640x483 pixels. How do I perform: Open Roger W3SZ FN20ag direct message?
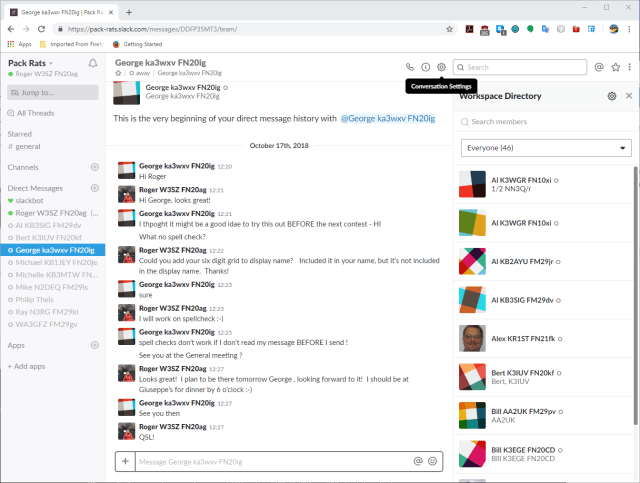53,213
